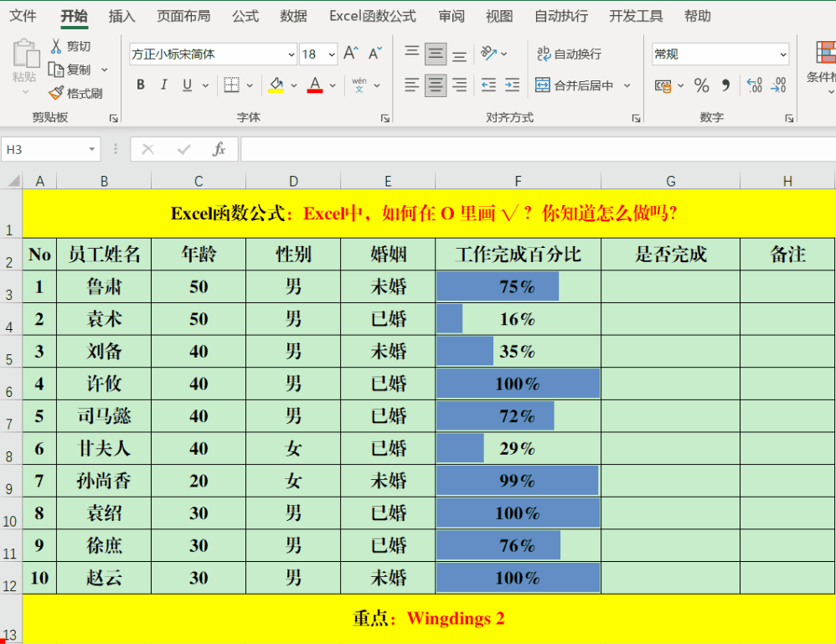The width and height of the screenshot is (836, 644).
Task: Apply comma style number format
Action: coord(725,85)
